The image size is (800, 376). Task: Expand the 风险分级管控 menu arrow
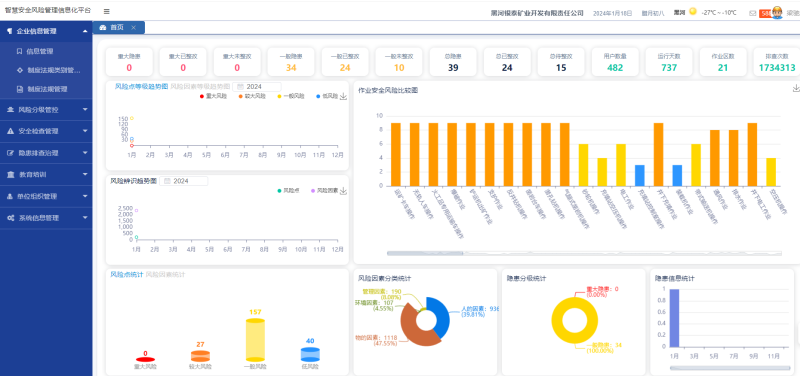[85, 109]
